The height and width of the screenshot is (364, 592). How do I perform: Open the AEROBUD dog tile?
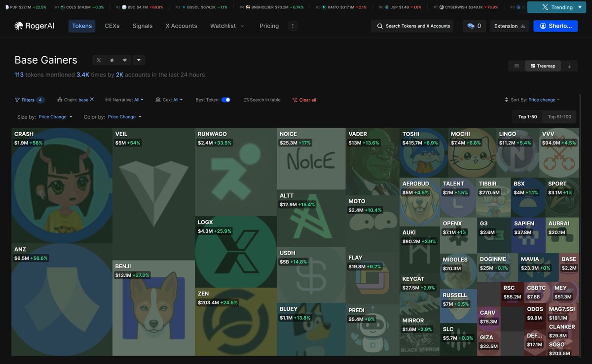tap(419, 202)
